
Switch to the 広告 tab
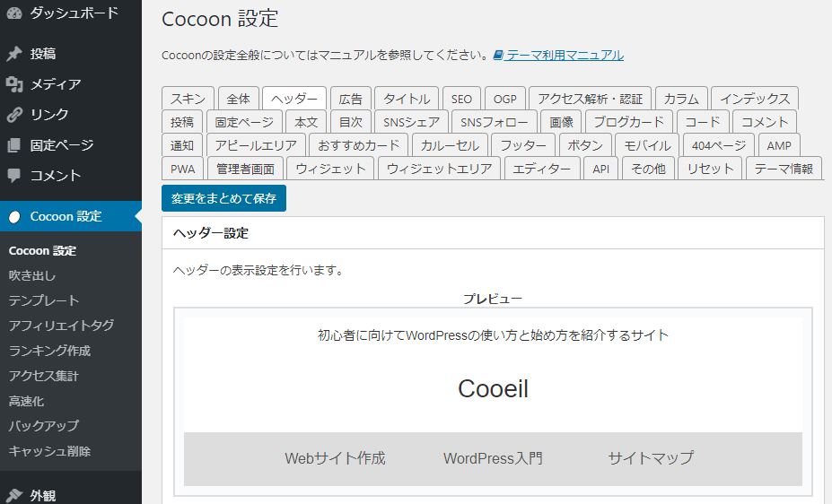(x=350, y=99)
